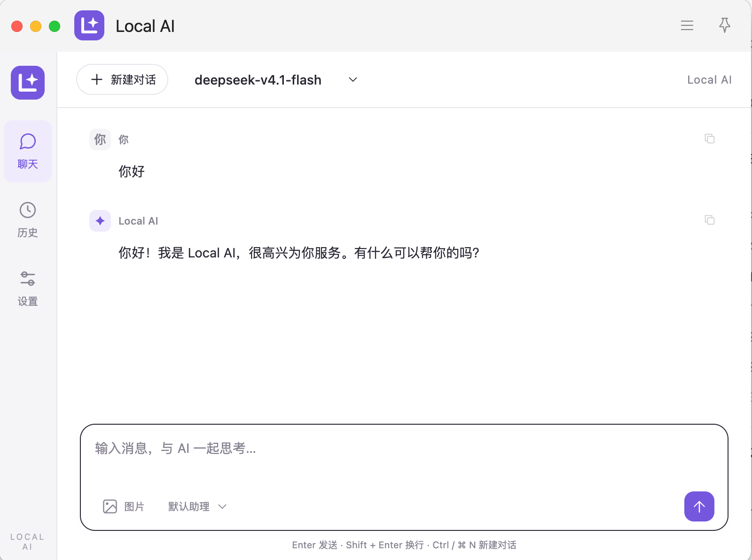Viewport: 752px width, 560px height.
Task: Switch to the 历史 history tab
Action: point(28,220)
